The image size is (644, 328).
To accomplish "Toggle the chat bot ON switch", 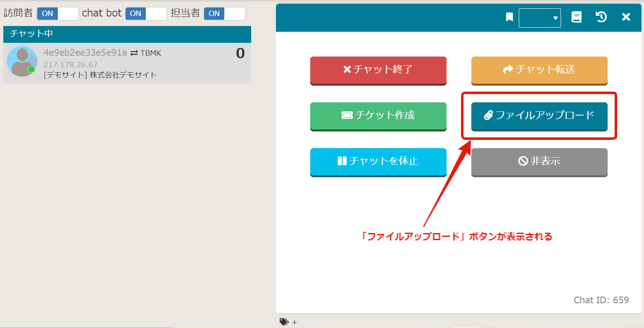I will [146, 14].
